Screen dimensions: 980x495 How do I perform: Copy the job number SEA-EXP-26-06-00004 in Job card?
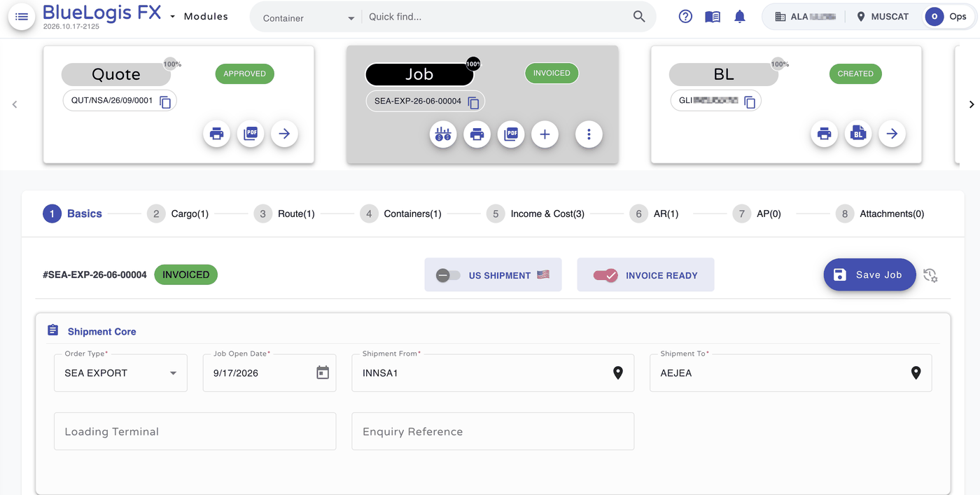click(473, 102)
